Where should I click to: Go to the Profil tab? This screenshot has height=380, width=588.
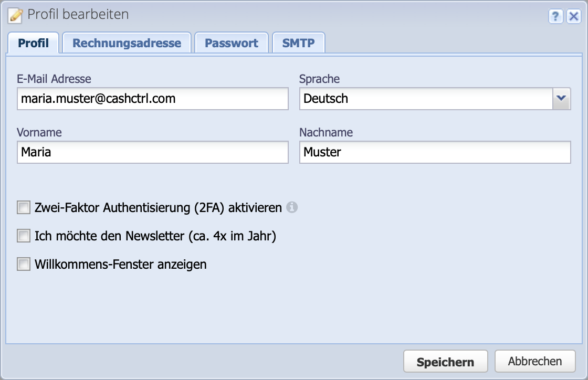33,43
